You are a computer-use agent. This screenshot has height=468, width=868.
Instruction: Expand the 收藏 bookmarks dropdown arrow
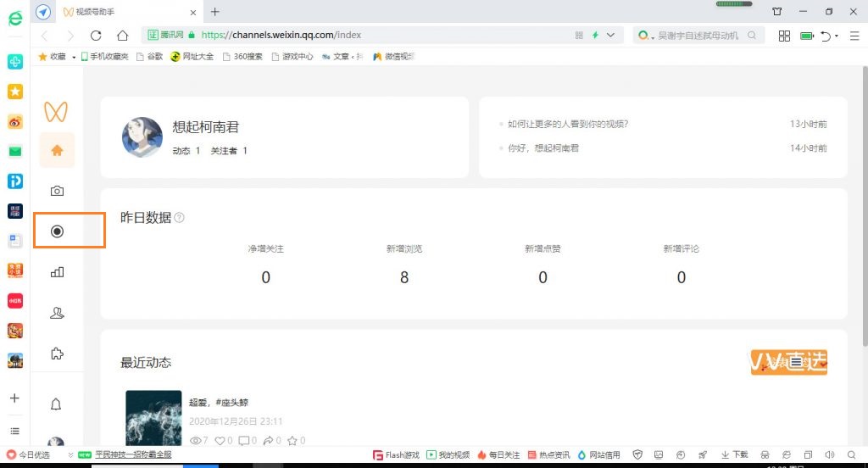coord(74,58)
